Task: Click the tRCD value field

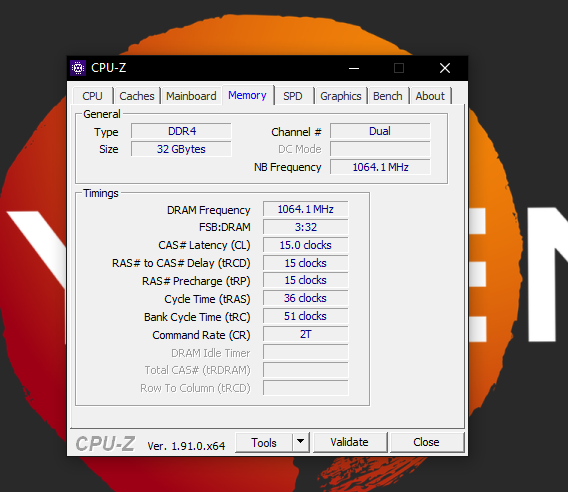Action: tap(305, 263)
